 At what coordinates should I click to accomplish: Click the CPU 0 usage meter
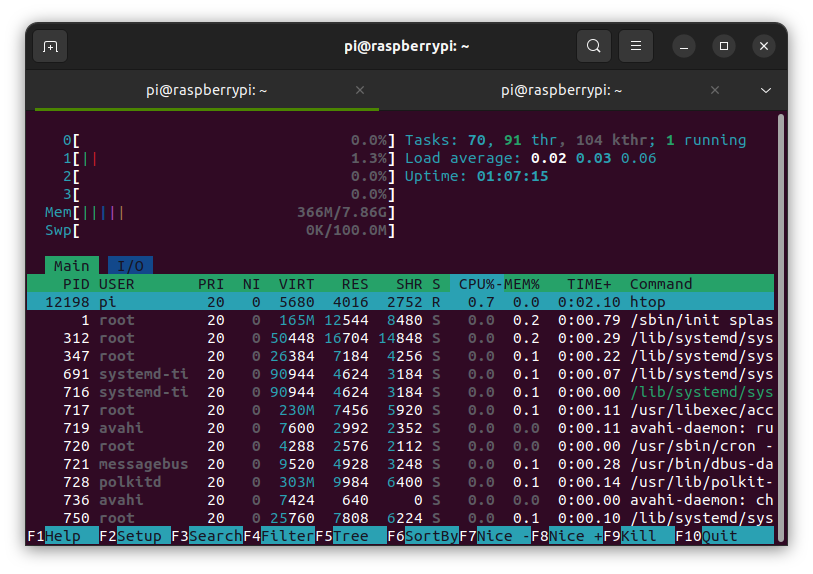(x=229, y=140)
